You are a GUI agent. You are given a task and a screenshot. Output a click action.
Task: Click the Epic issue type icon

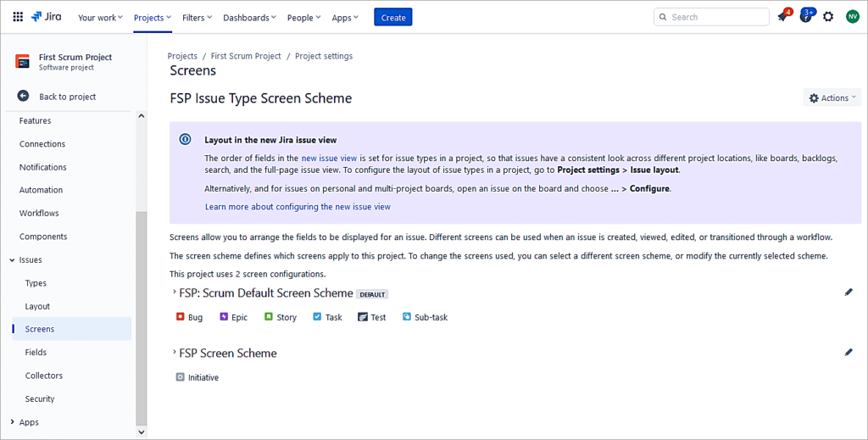224,316
